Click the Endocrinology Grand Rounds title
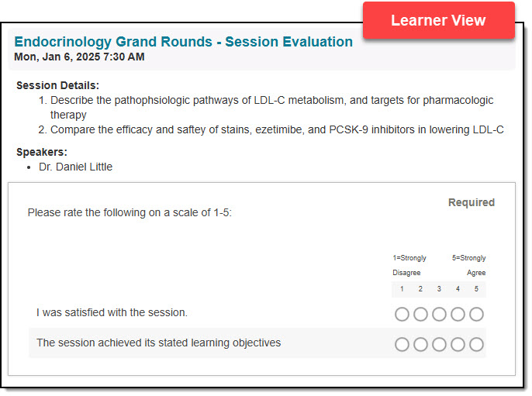This screenshot has width=532, height=396. [183, 41]
